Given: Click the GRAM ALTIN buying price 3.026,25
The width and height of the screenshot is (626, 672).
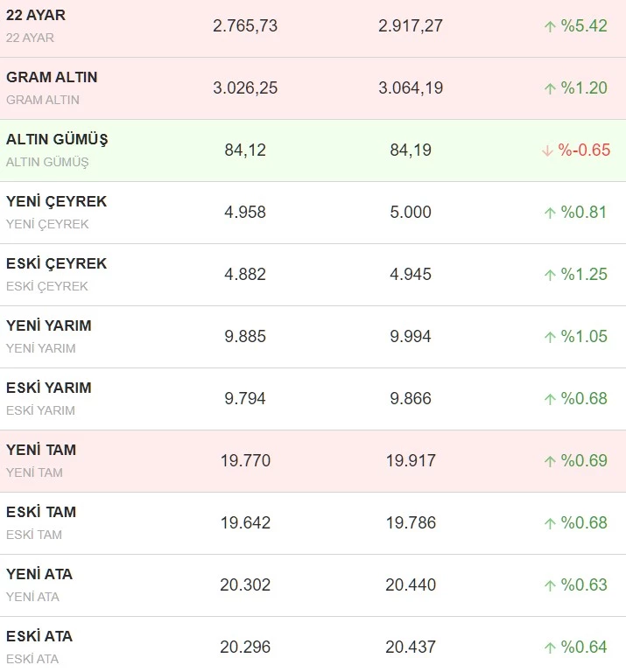Looking at the screenshot, I should [x=245, y=88].
